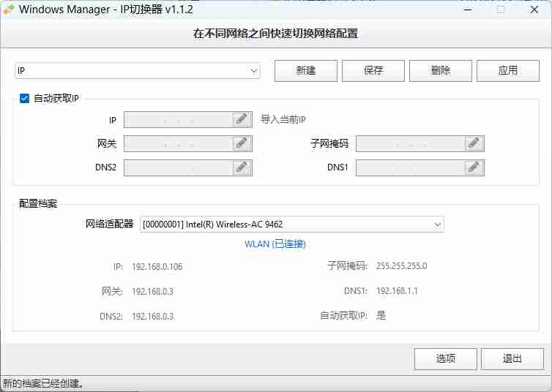Uncheck the 自动获取IP checkbox
552x392 pixels.
[24, 98]
